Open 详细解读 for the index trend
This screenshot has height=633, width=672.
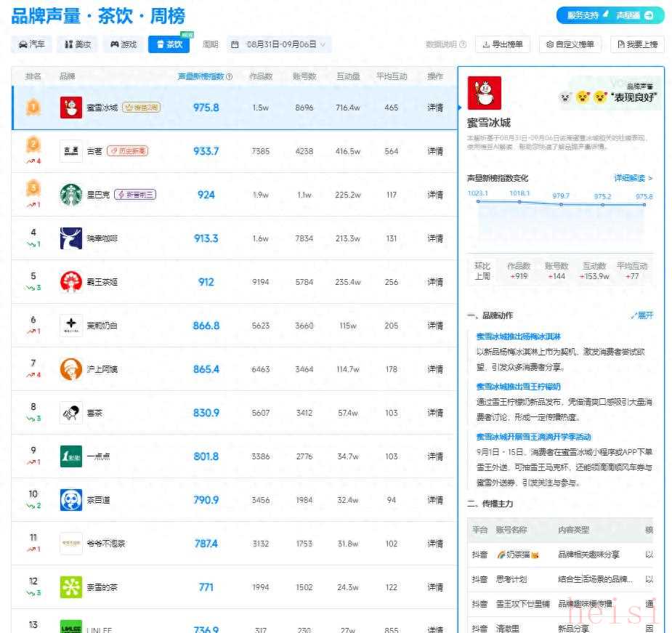point(633,178)
